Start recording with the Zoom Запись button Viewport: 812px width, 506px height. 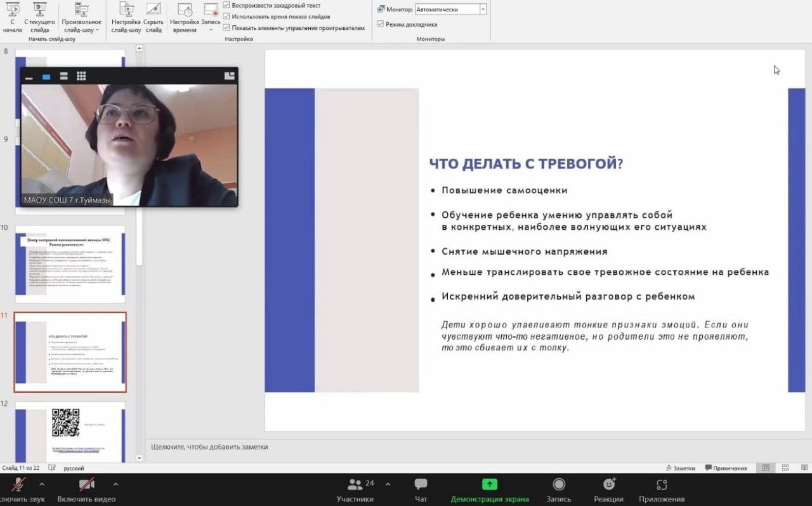click(x=559, y=485)
